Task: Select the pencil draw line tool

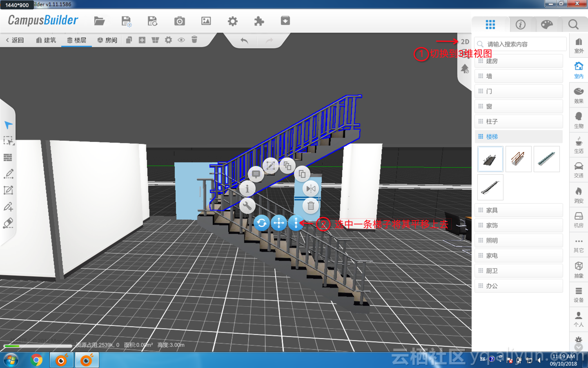Action: click(9, 174)
